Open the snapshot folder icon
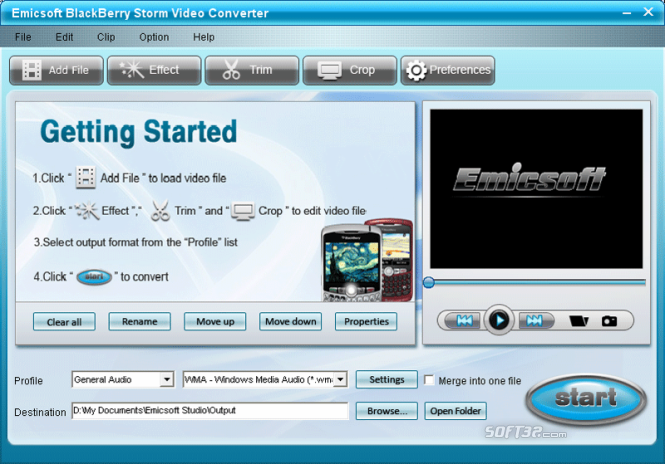This screenshot has height=464, width=665. [578, 321]
